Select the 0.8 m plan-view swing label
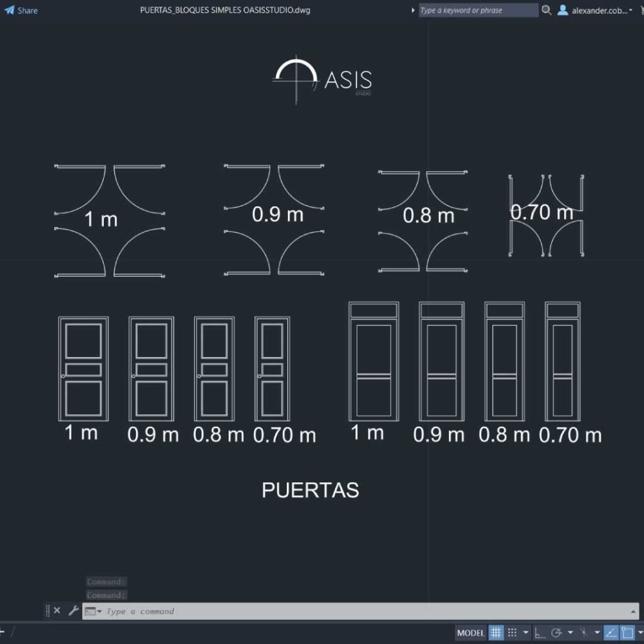Viewport: 644px width, 644px height. (x=429, y=216)
